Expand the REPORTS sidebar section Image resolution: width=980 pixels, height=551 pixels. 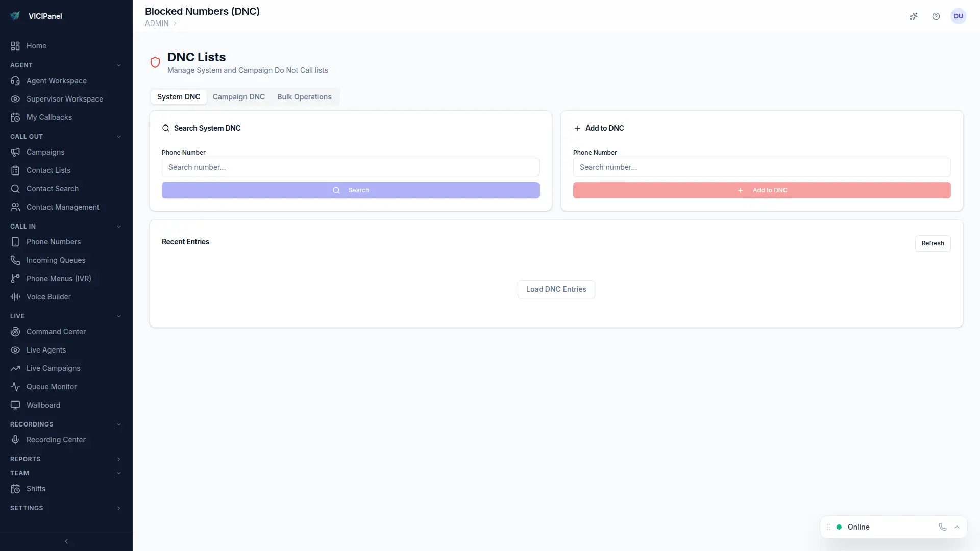pyautogui.click(x=118, y=459)
